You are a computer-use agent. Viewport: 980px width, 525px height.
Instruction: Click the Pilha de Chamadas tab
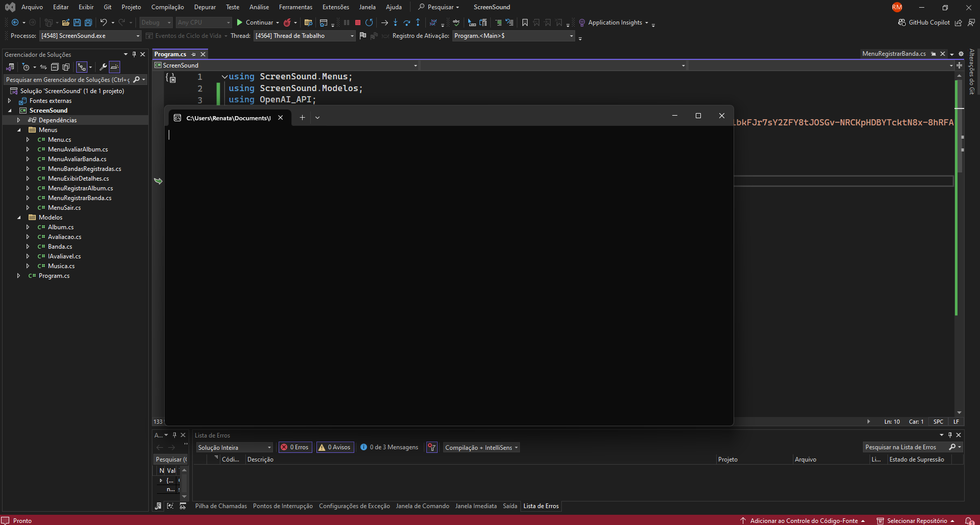221,506
